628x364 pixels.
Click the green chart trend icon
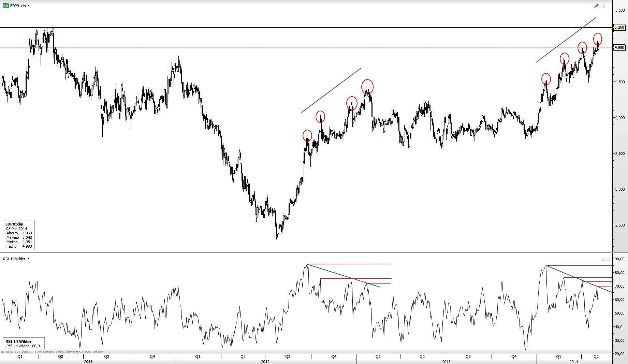point(596,6)
